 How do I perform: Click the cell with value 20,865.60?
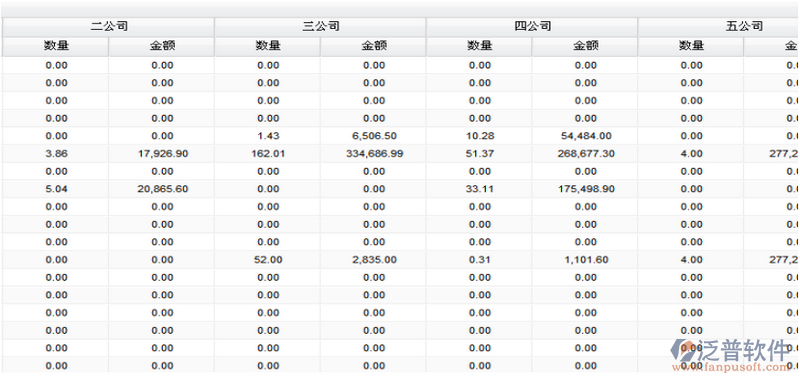(162, 189)
